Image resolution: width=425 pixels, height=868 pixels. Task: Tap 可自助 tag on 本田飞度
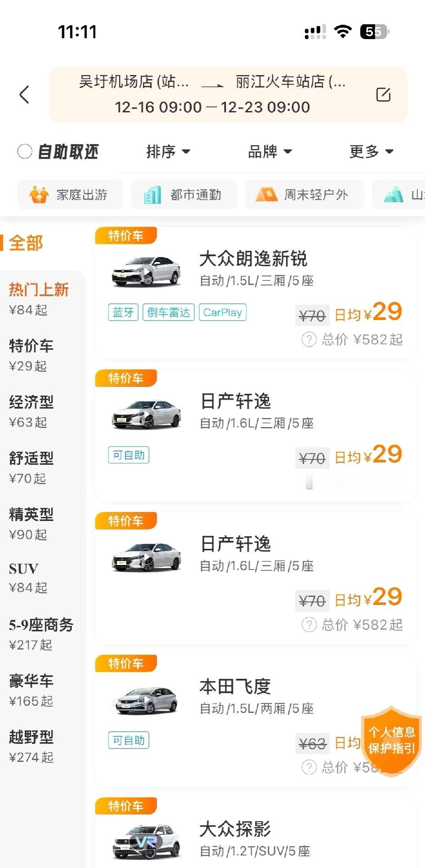coord(128,740)
